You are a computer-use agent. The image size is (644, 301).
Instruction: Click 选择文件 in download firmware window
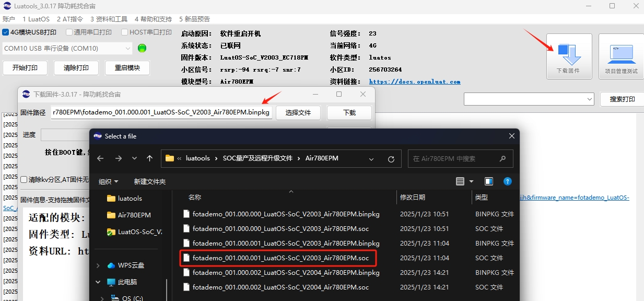pos(298,112)
